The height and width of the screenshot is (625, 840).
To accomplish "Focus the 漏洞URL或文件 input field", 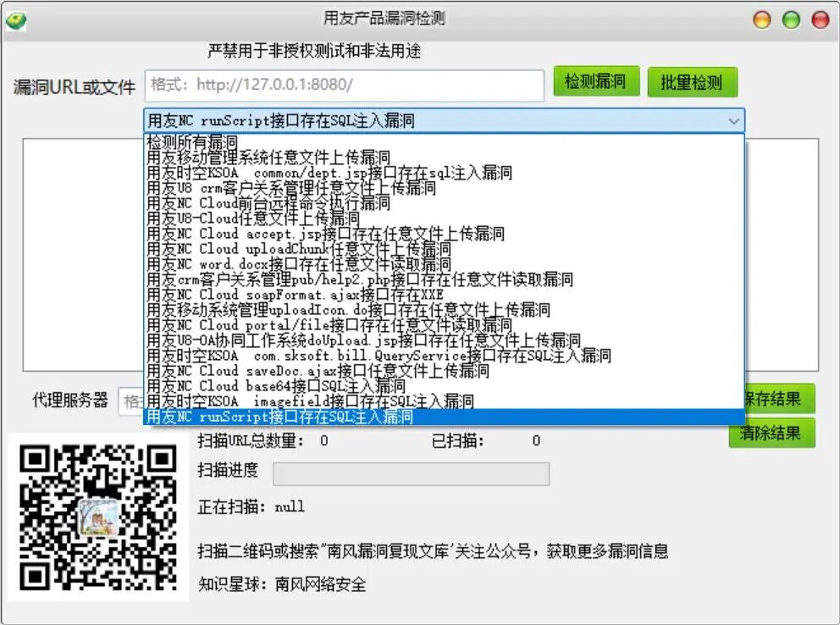I will point(344,85).
